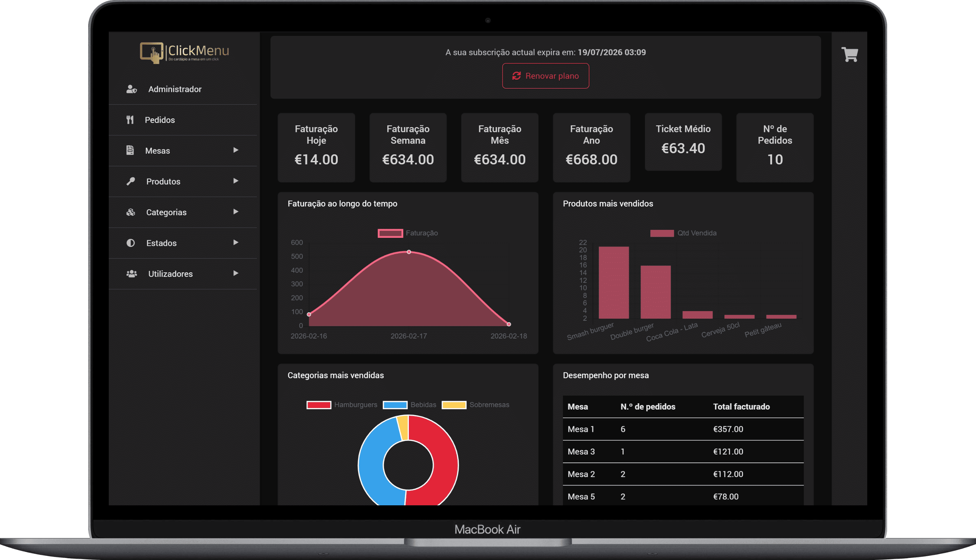Click the Categorias cubes icon
Screen dimensions: 976x560
pos(131,212)
